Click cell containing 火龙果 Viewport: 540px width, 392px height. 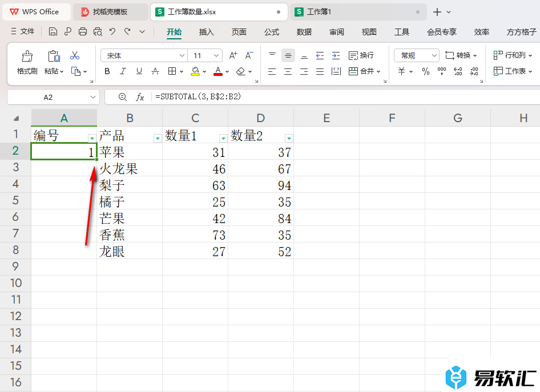pos(130,169)
